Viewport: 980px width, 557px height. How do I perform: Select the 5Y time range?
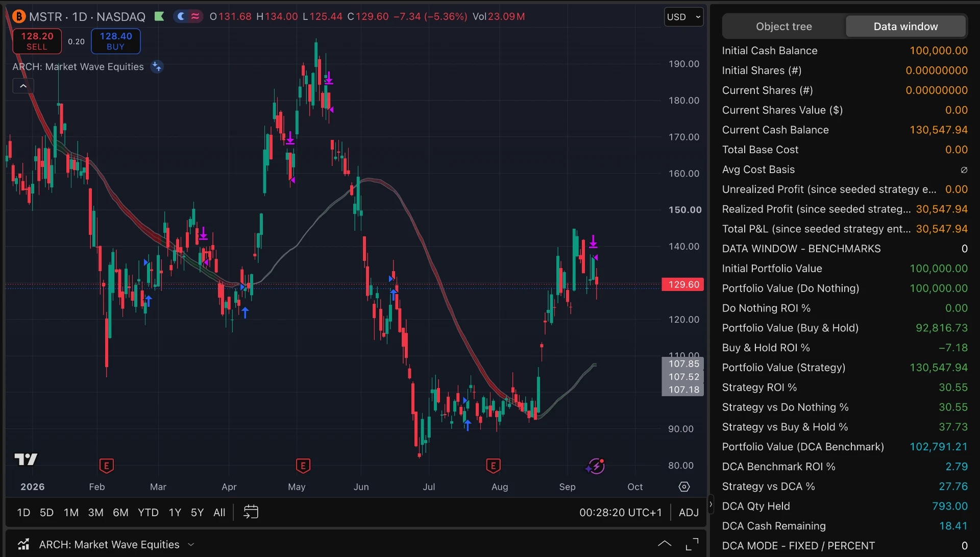pyautogui.click(x=197, y=512)
